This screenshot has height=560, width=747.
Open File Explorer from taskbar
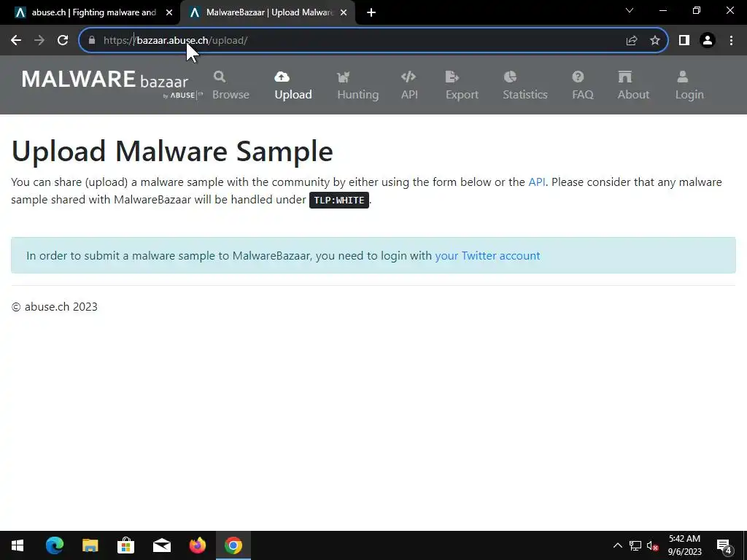[90, 545]
